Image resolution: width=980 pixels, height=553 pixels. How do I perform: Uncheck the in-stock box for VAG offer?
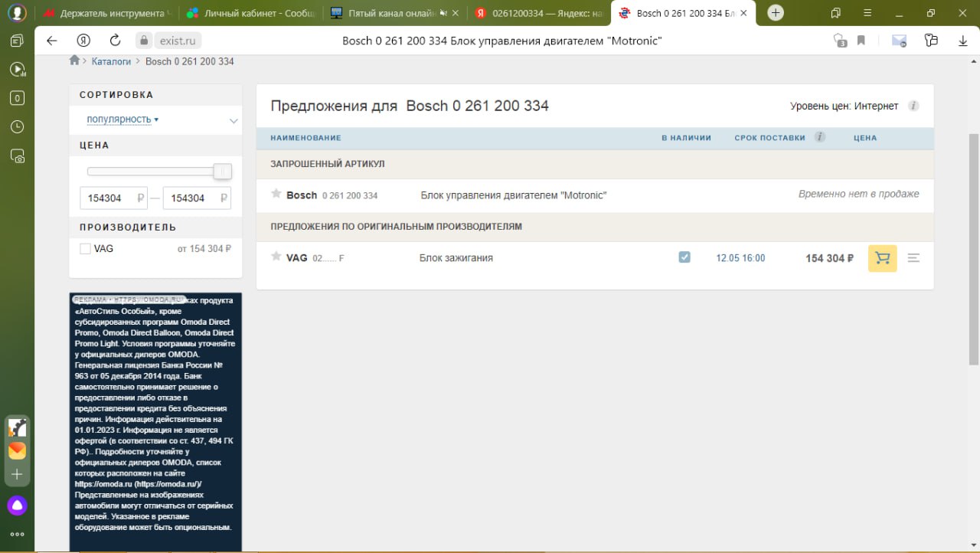pyautogui.click(x=684, y=257)
